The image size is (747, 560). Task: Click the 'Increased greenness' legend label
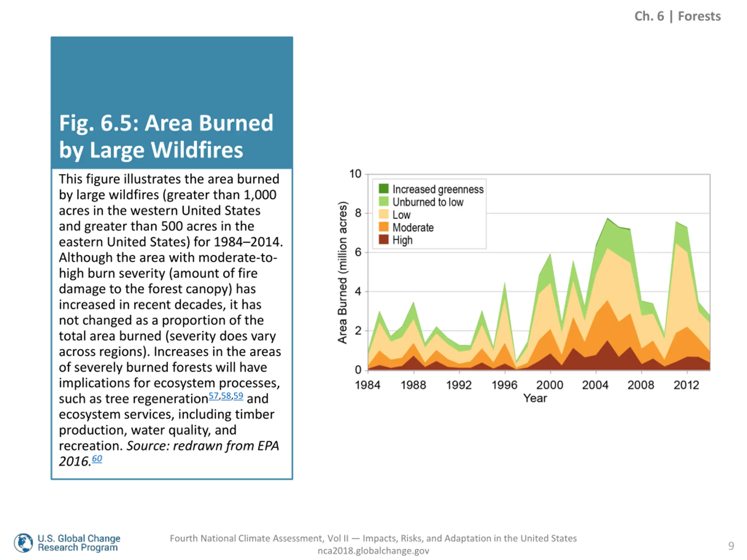click(x=438, y=189)
